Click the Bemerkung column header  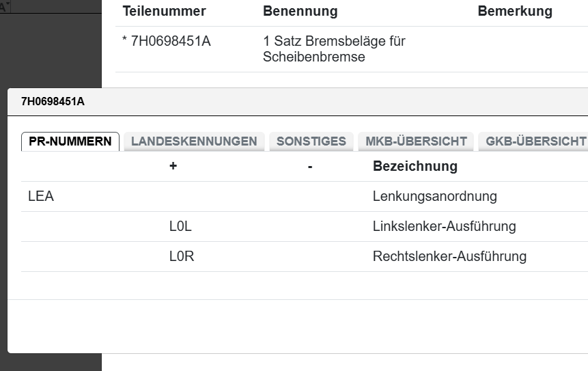515,12
